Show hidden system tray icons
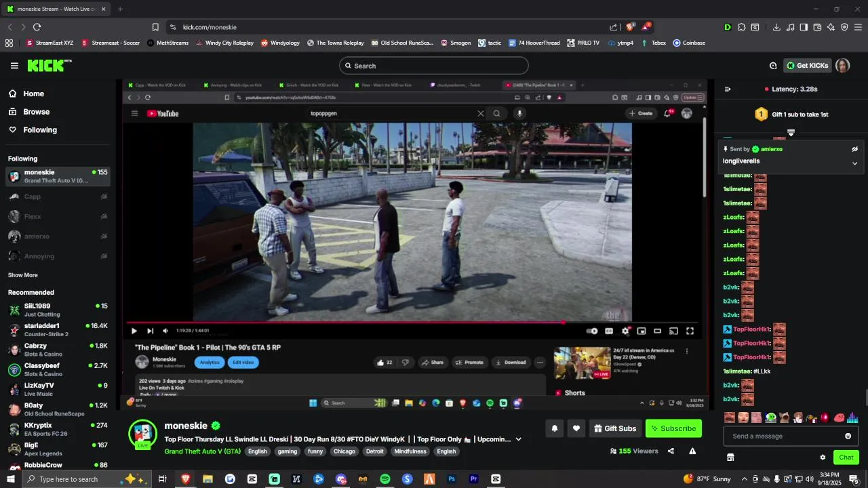The image size is (868, 488). coord(745,479)
